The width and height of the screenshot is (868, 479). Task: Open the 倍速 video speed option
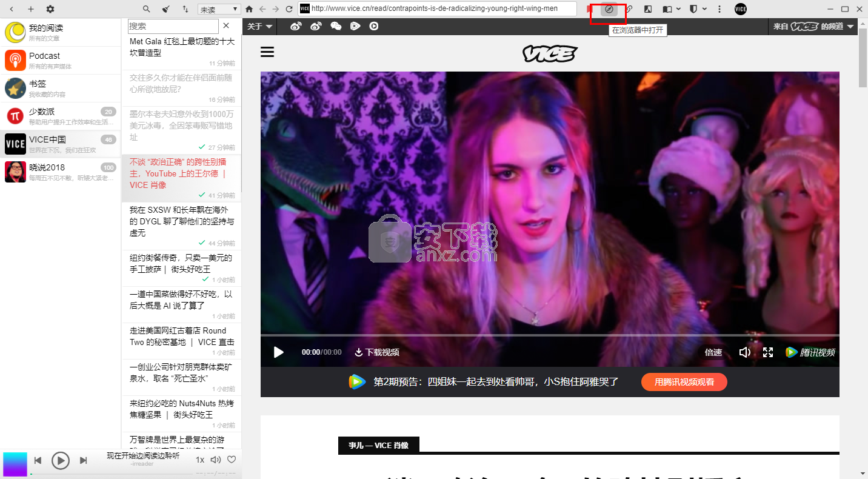(x=713, y=352)
